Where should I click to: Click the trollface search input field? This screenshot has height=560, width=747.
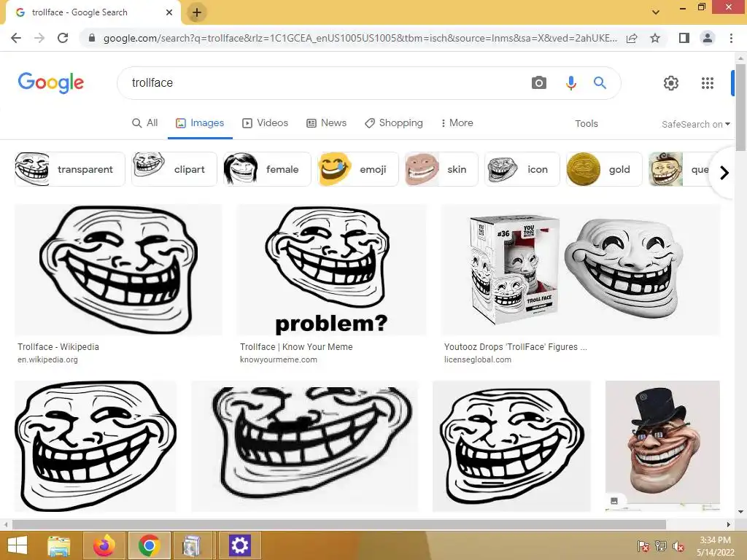324,83
